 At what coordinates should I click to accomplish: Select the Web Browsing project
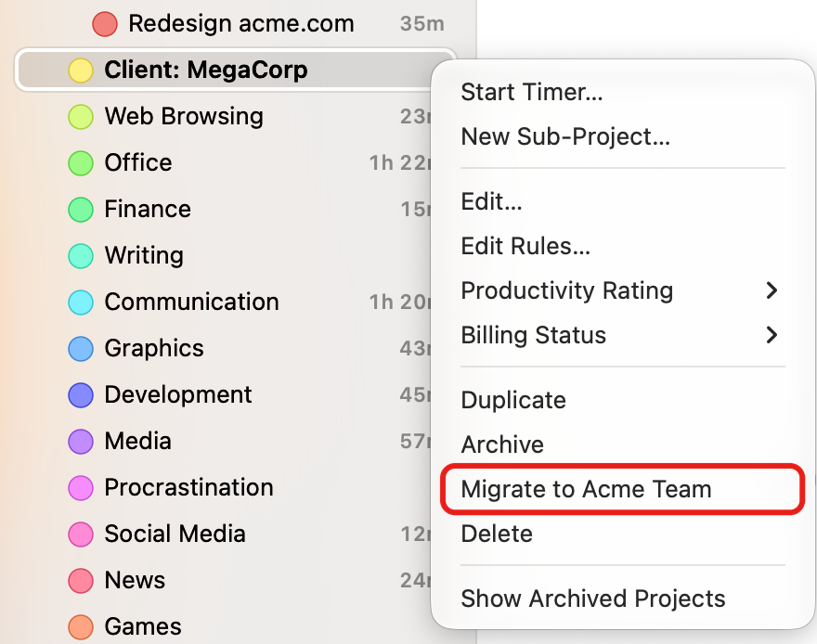(225, 116)
